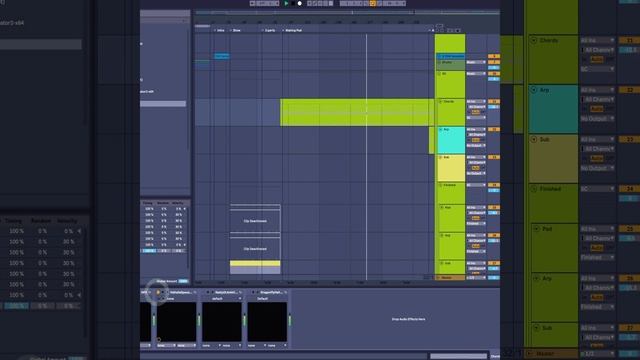Click the Global Amount value in Groove Pool
640x360 pixels.
183,281
